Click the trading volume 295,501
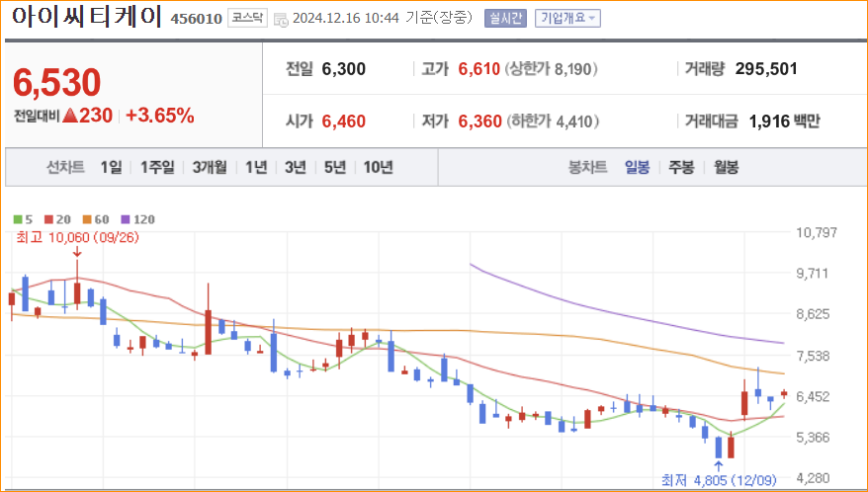 (766, 69)
